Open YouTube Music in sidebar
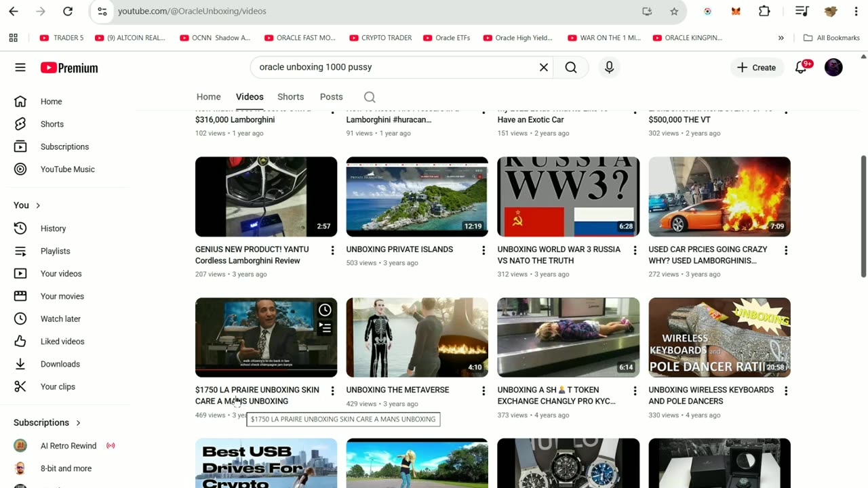Image resolution: width=868 pixels, height=488 pixels. pyautogui.click(x=68, y=169)
